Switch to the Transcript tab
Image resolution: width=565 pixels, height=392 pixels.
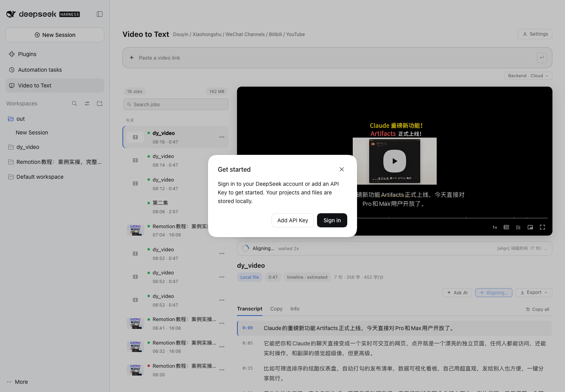click(x=250, y=309)
